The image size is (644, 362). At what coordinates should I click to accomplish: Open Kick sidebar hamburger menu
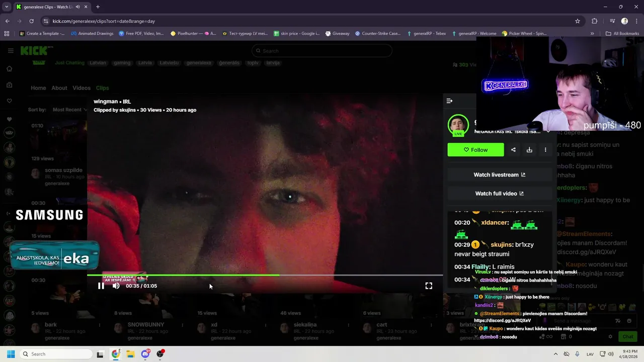pyautogui.click(x=11, y=51)
